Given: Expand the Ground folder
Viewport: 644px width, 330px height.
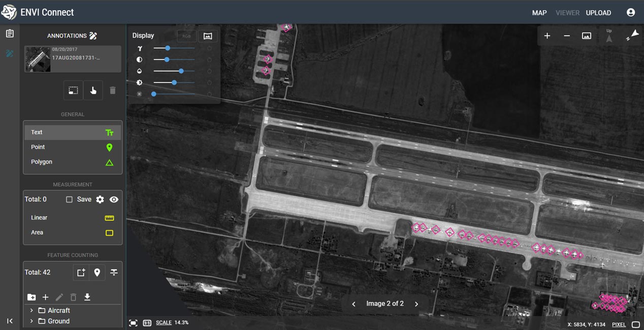Looking at the screenshot, I should (x=31, y=321).
